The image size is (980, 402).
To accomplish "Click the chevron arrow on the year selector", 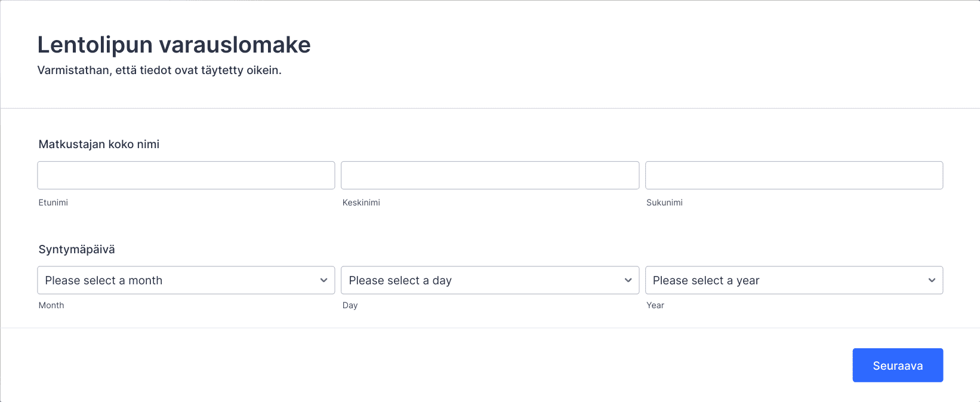I will (x=932, y=280).
